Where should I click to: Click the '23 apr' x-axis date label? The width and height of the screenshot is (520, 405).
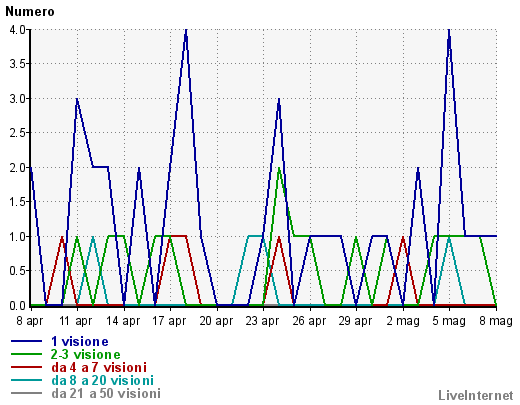(x=262, y=321)
